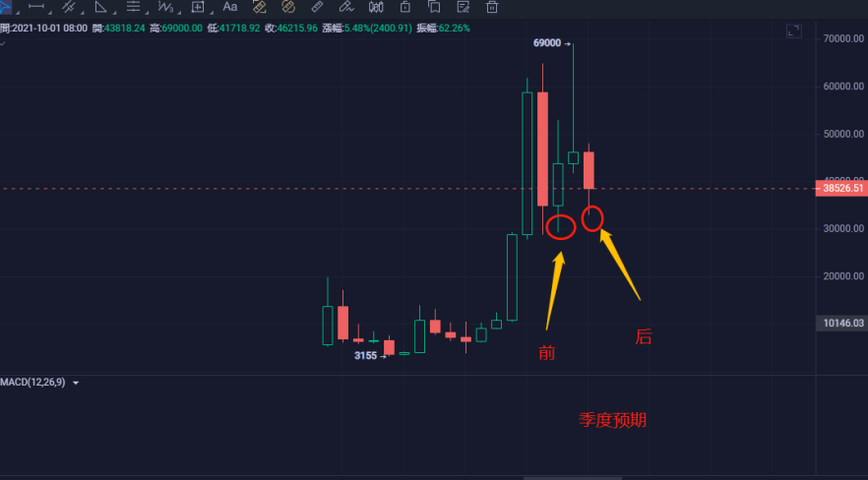The image size is (868, 480).
Task: Select the Elliott wave W3 tool
Action: click(x=165, y=7)
